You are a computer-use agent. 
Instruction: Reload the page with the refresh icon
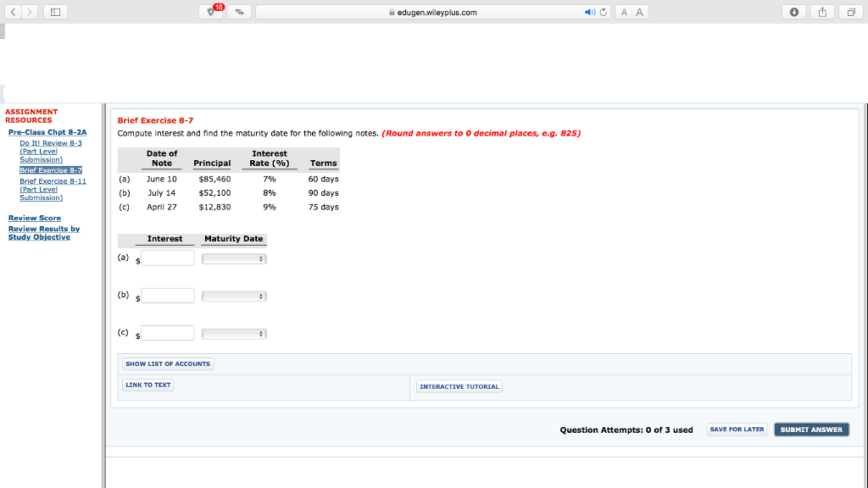click(604, 12)
